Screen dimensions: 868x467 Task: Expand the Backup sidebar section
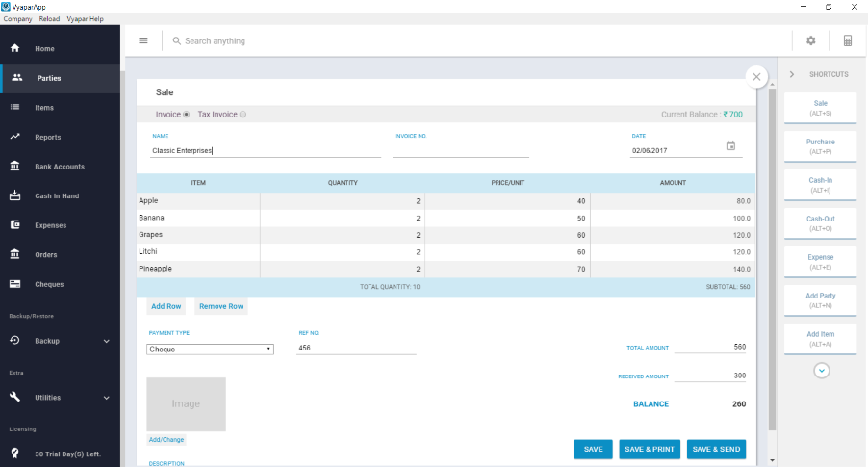[x=106, y=341]
